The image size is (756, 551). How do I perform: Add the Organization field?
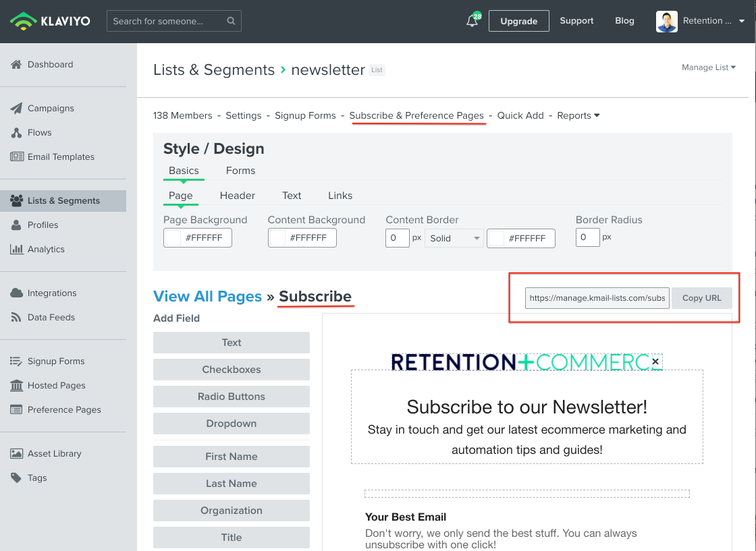pos(232,511)
